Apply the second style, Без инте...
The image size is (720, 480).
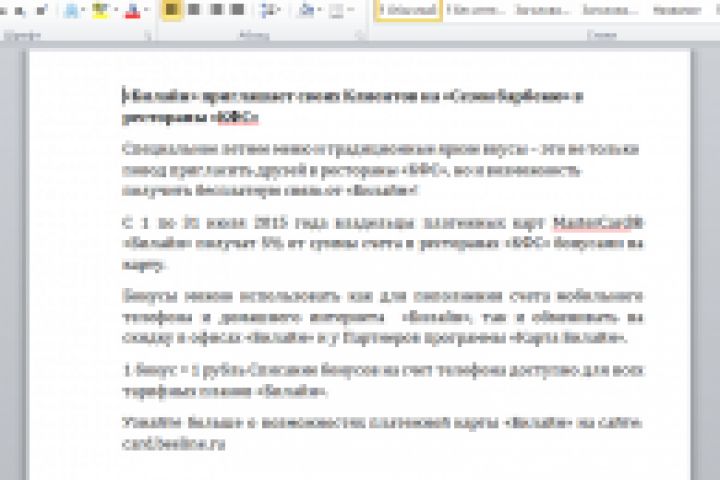475,10
